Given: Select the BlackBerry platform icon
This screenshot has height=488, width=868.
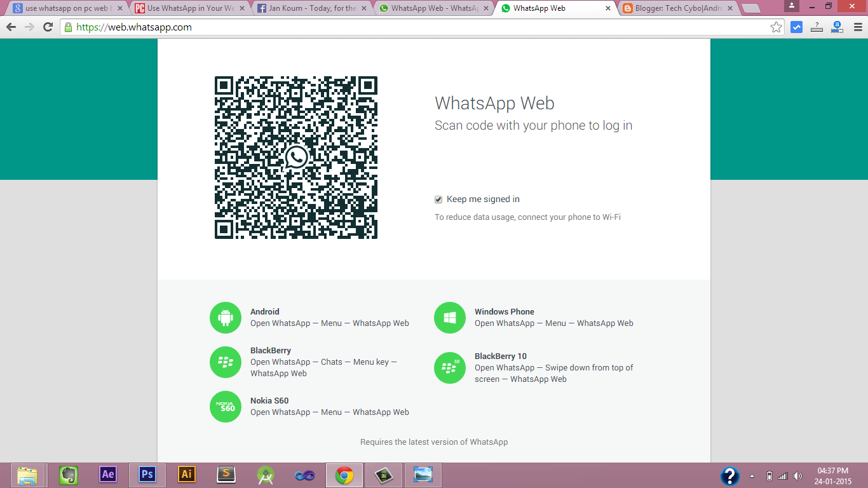Looking at the screenshot, I should coord(225,362).
